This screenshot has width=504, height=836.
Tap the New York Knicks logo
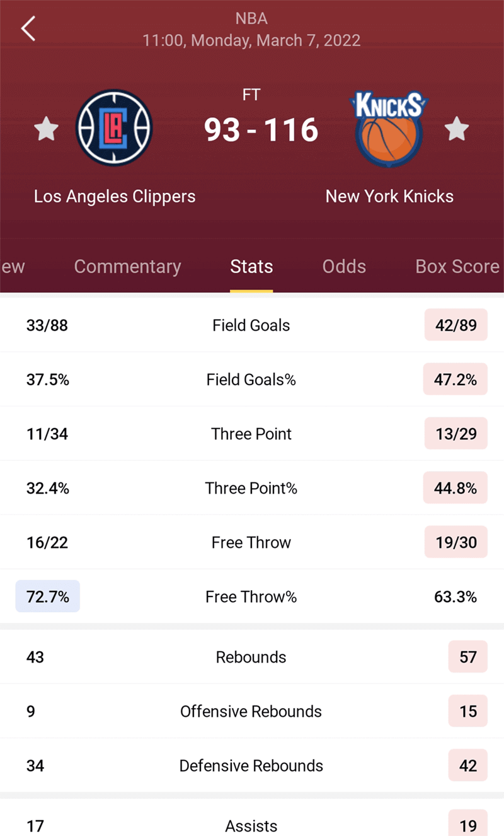[389, 129]
